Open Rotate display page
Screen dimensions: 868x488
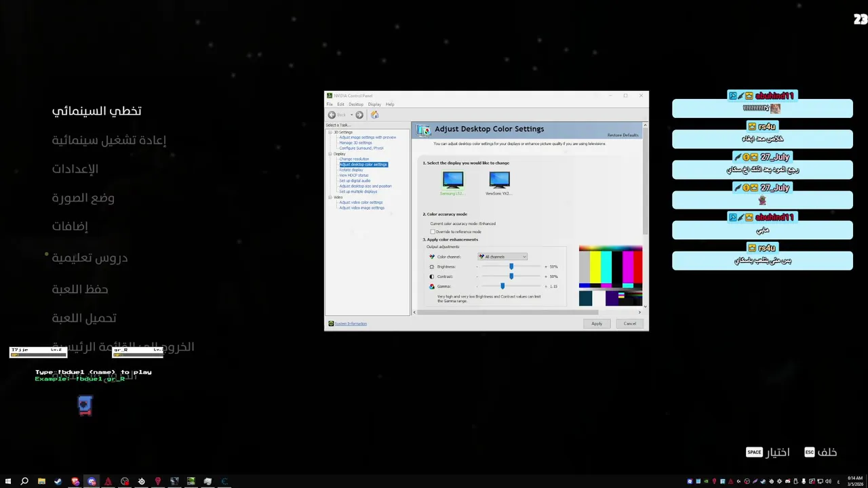[x=351, y=170]
